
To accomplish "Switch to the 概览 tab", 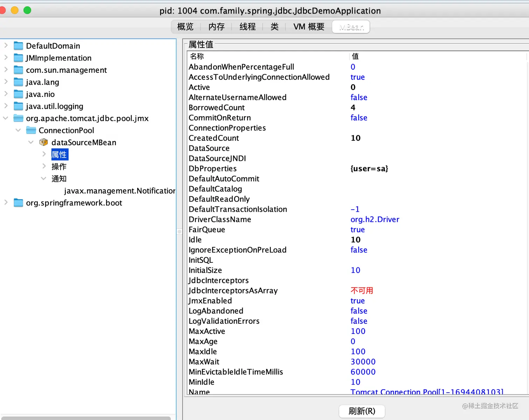I will tap(185, 27).
